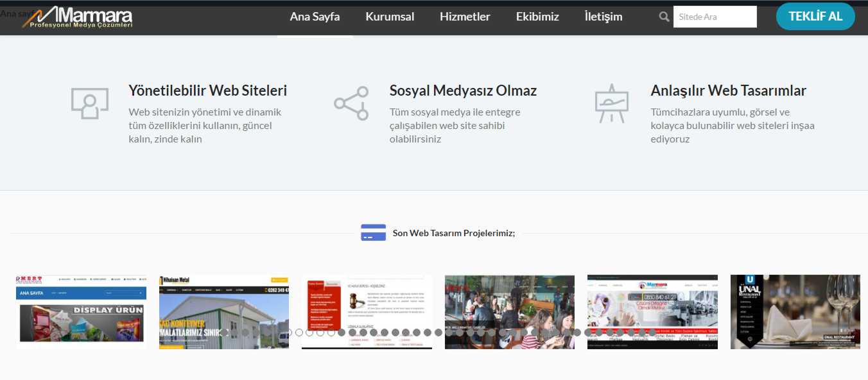Select the first hollow carousel pagination dot
The height and width of the screenshot is (380, 868).
288,332
